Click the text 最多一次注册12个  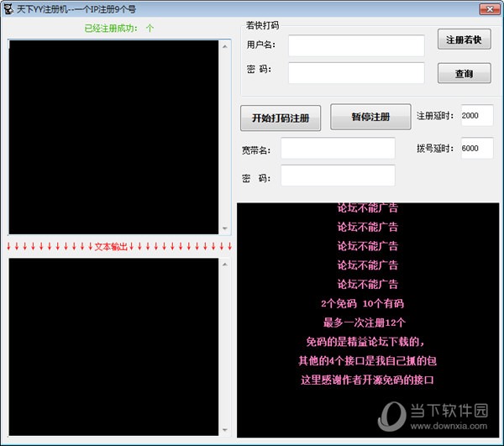365,323
